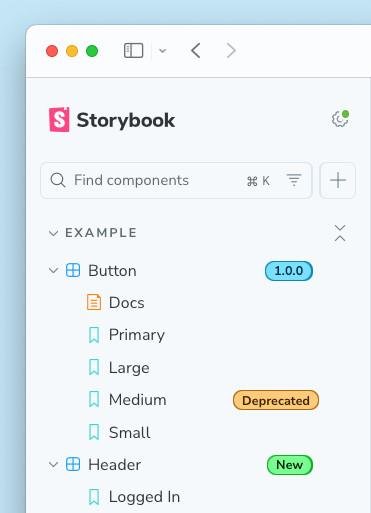This screenshot has height=513, width=371.
Task: Collapse the Button component chevron
Action: pyautogui.click(x=53, y=270)
